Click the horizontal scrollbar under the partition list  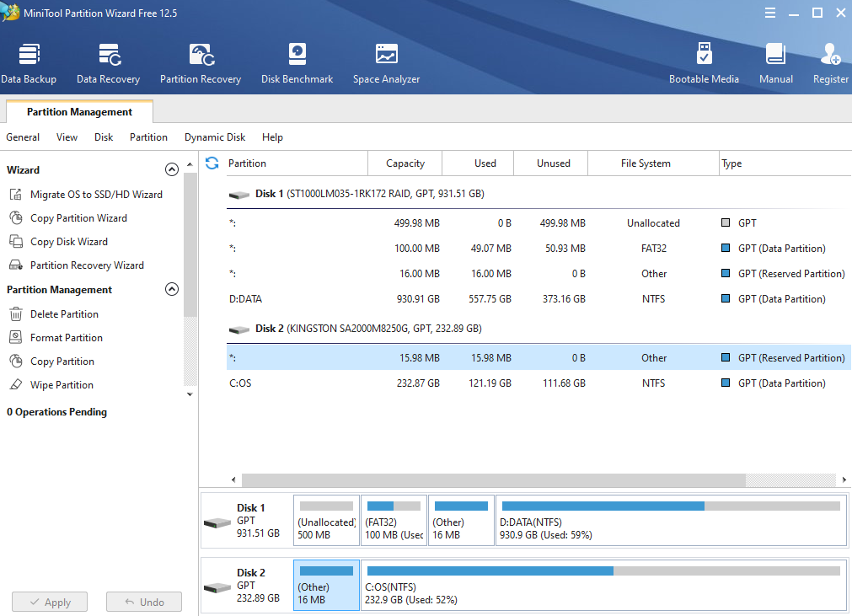(493, 479)
